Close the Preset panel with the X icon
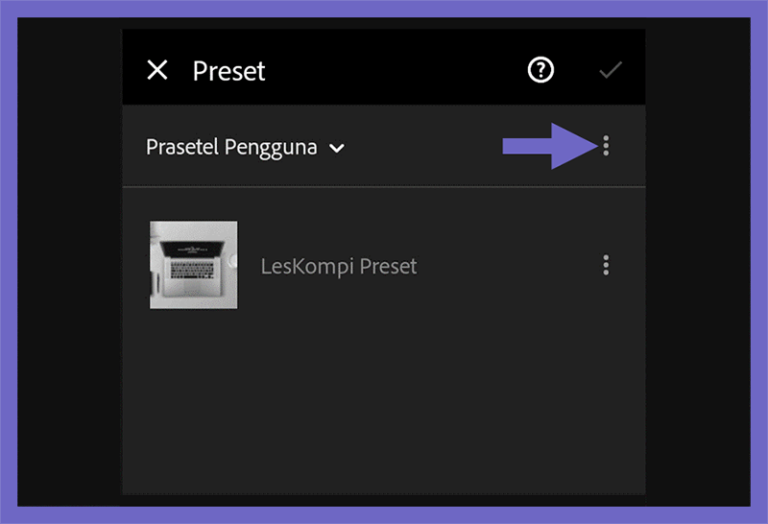The width and height of the screenshot is (768, 524). [157, 70]
